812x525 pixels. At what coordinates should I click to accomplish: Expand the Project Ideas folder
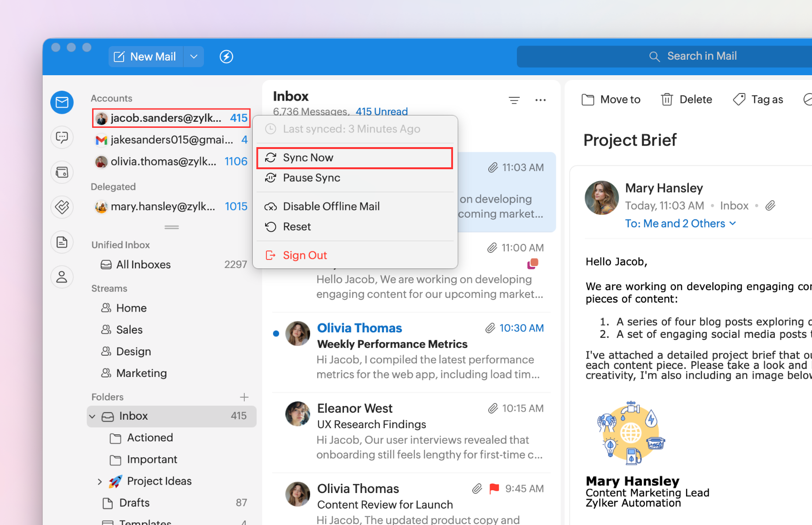pyautogui.click(x=100, y=481)
